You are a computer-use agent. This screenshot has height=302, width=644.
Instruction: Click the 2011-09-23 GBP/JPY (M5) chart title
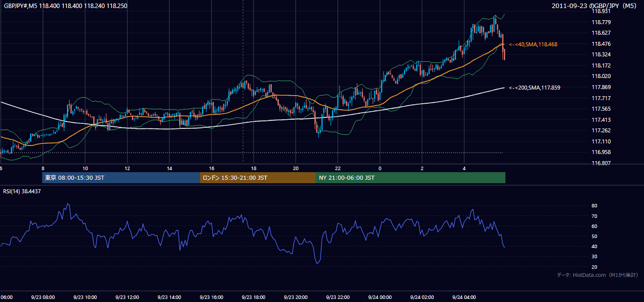[x=595, y=6]
